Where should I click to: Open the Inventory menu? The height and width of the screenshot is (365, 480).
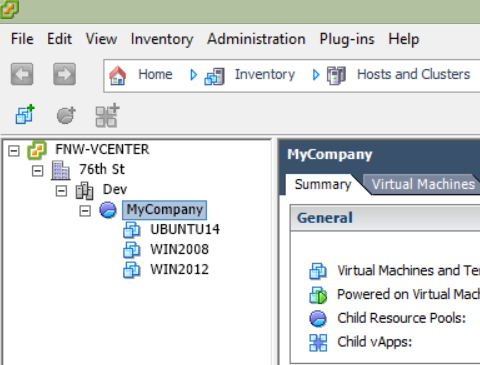[162, 39]
